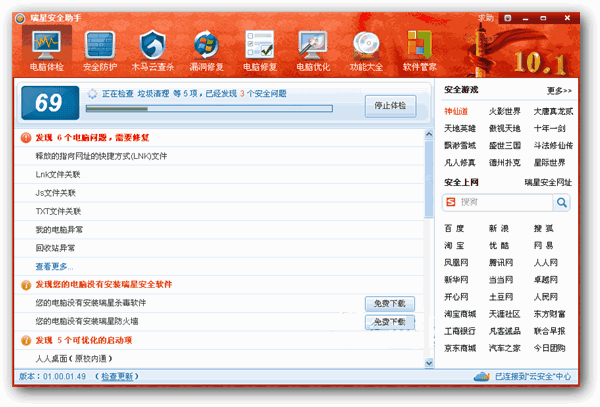The width and height of the screenshot is (600, 407).
Task: Open 更多>> in the 安全游戏 section
Action: 559,91
